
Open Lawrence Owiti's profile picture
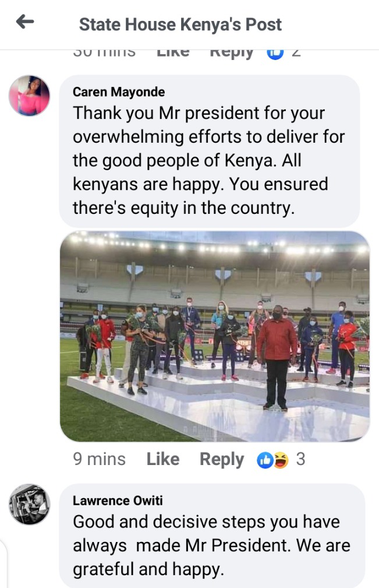coord(29,505)
